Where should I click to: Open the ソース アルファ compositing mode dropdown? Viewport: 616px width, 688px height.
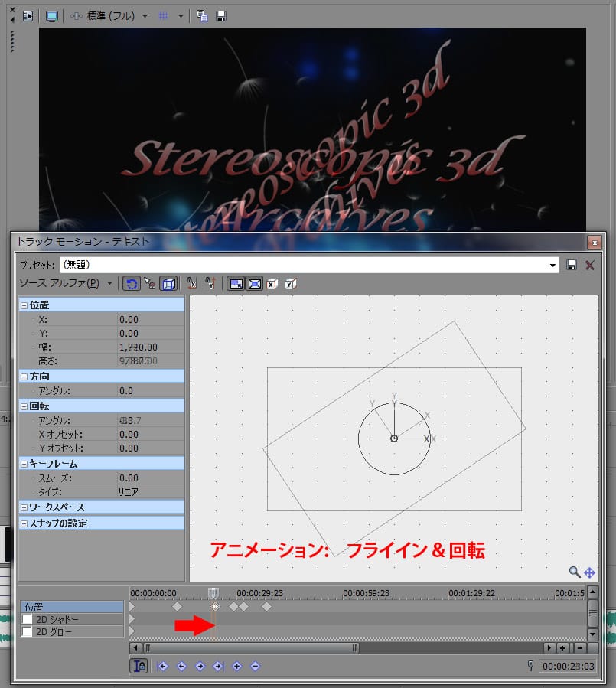[110, 283]
